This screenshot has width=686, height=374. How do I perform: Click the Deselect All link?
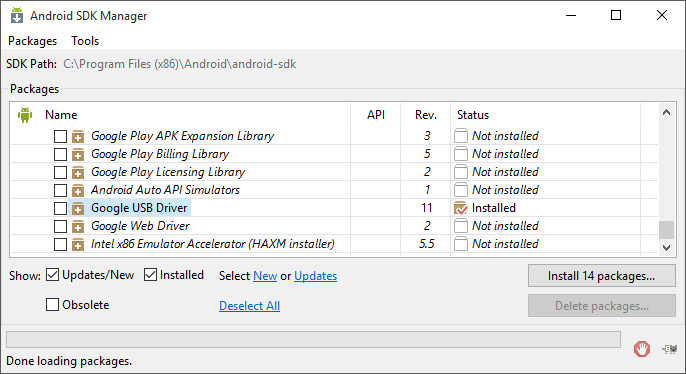pos(249,306)
